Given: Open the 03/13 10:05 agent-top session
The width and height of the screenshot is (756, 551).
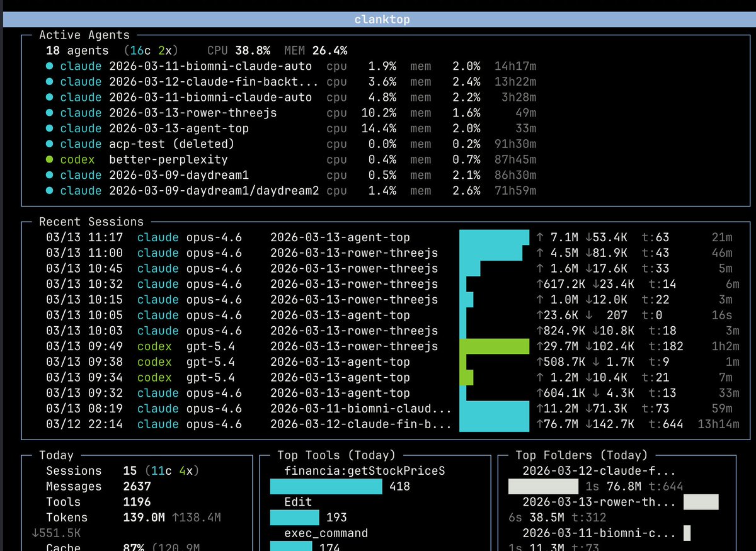Looking at the screenshot, I should pyautogui.click(x=389, y=315).
